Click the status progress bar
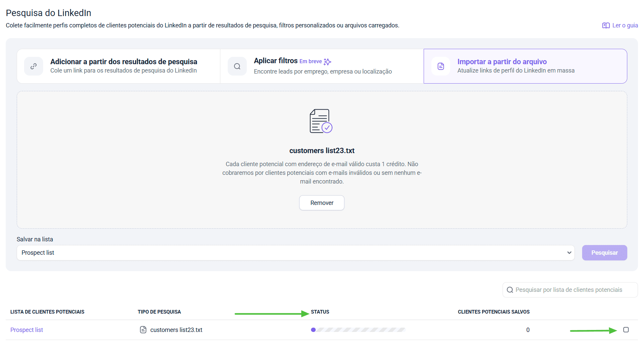This screenshot has height=346, width=644. 358,330
